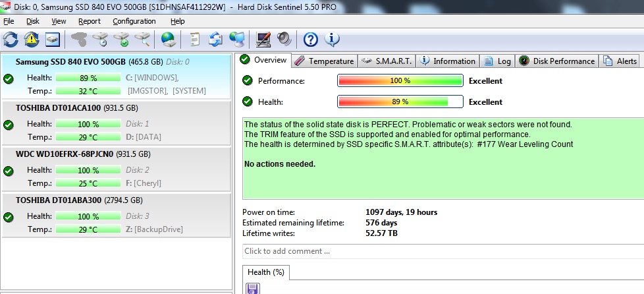Click Samsung SSD 89 % health bar in disk list
Viewport: 644px width, 294px height.
[88, 78]
